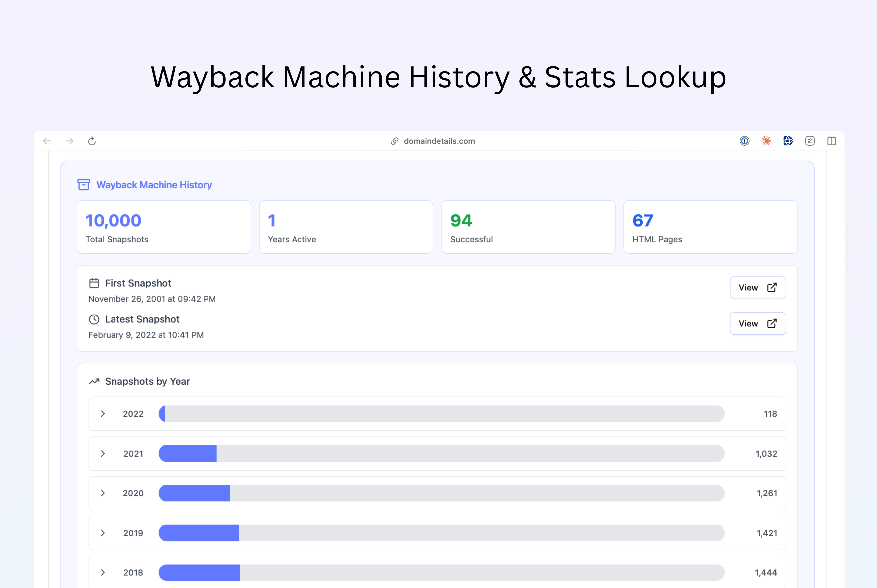Click the Wayback Machine History heading
The image size is (877, 588).
click(x=154, y=185)
